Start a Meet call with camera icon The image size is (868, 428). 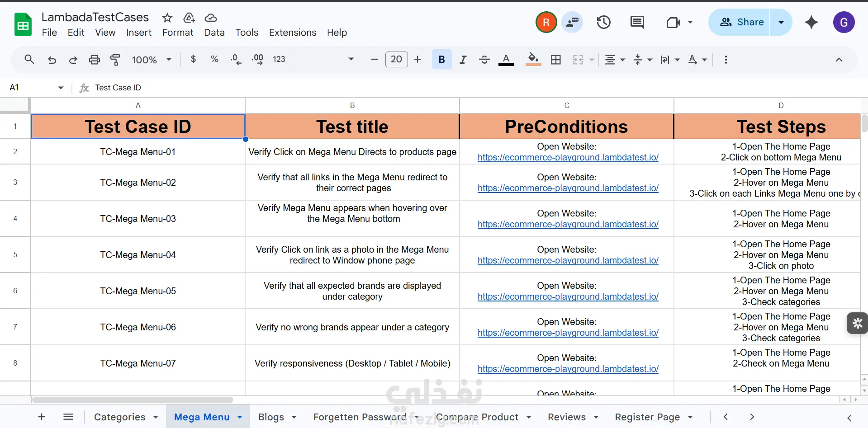point(674,22)
